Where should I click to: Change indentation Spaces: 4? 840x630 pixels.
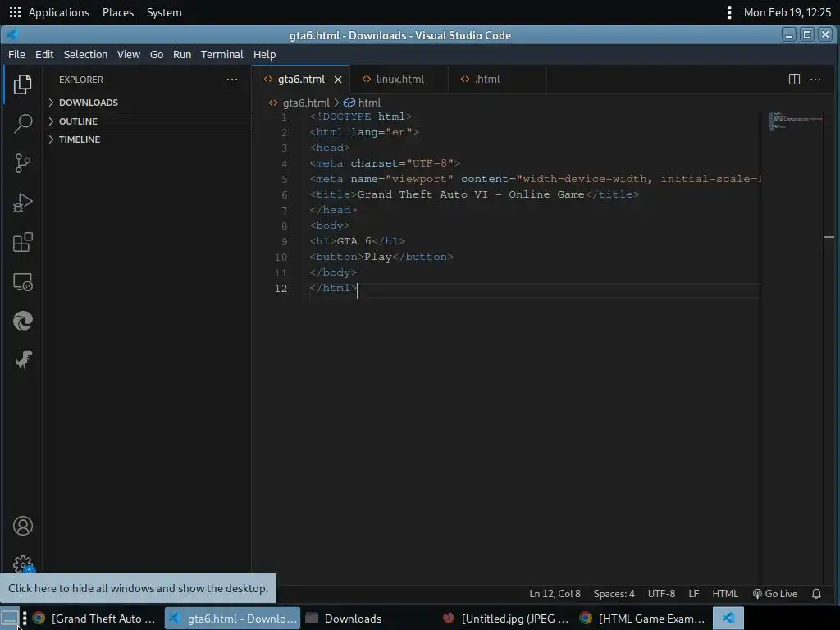(x=614, y=594)
